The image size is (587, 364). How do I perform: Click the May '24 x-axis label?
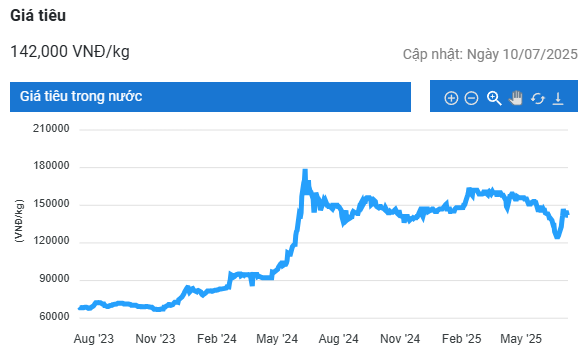[x=277, y=339]
